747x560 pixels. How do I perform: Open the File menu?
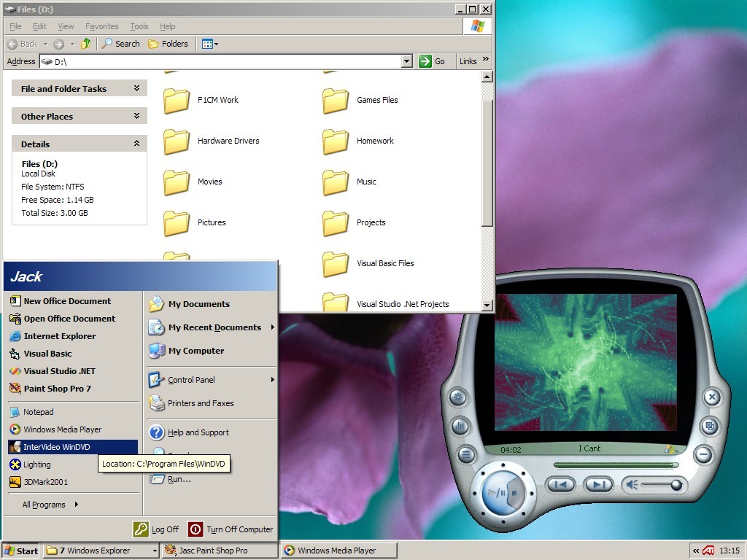point(15,26)
